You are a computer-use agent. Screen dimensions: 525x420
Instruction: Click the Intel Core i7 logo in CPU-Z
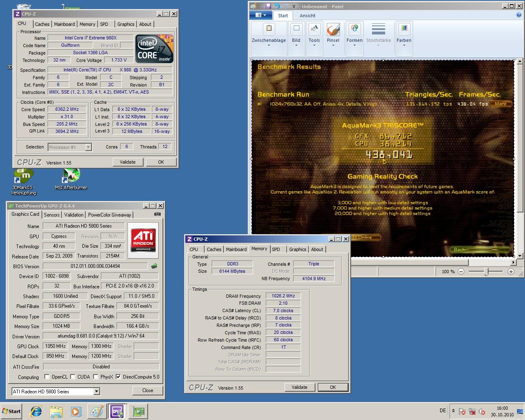tap(154, 49)
